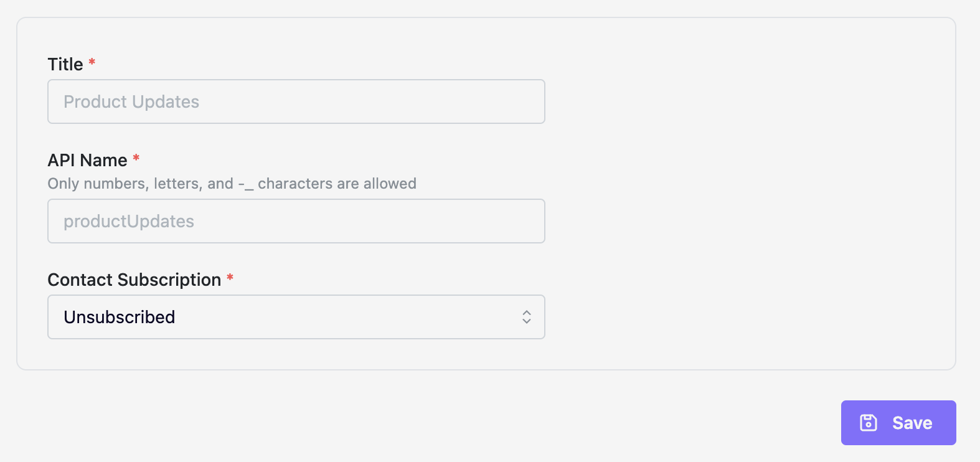Image resolution: width=980 pixels, height=462 pixels.
Task: Click the Save button
Action: [x=898, y=422]
